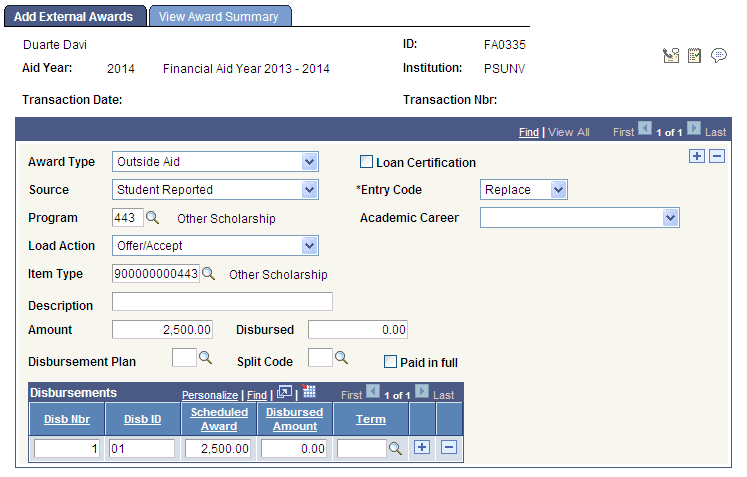Screen dimensions: 747x477
Task: Toggle the Loan Certification checkbox
Action: [x=366, y=162]
